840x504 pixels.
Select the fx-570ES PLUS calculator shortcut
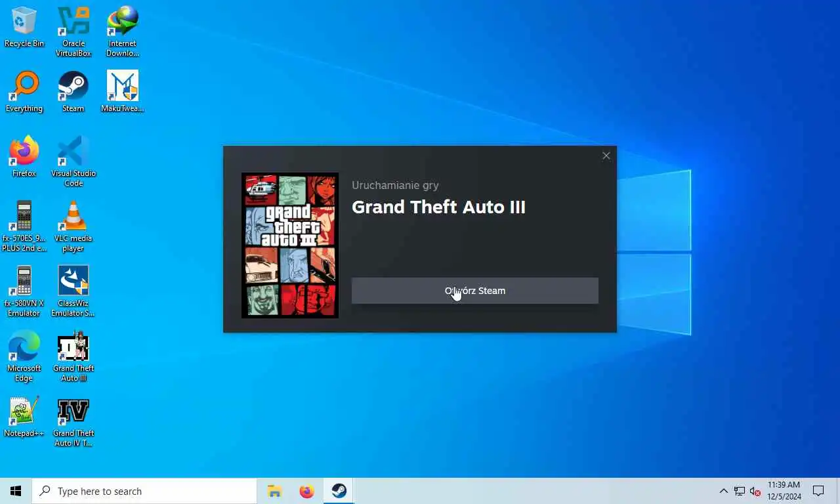(x=24, y=226)
